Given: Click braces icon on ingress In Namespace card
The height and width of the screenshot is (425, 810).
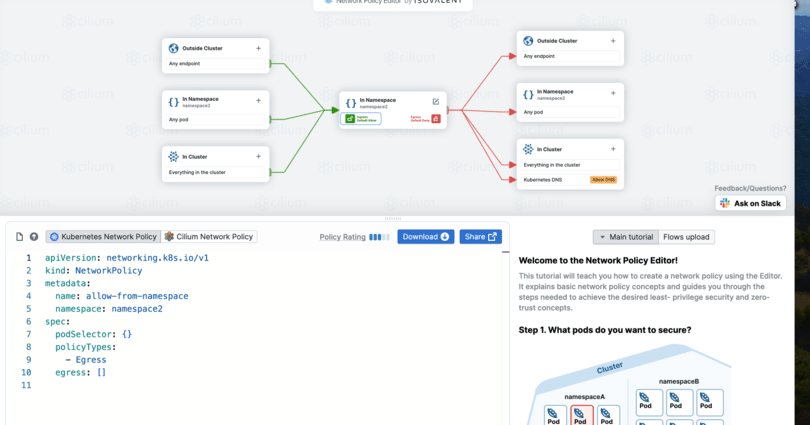Looking at the screenshot, I should pos(174,102).
